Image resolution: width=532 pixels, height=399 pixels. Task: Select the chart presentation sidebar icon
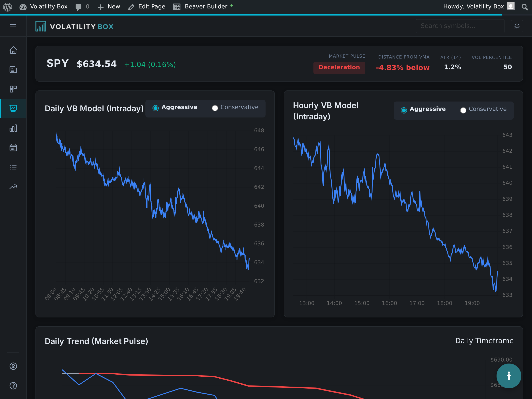(x=13, y=108)
